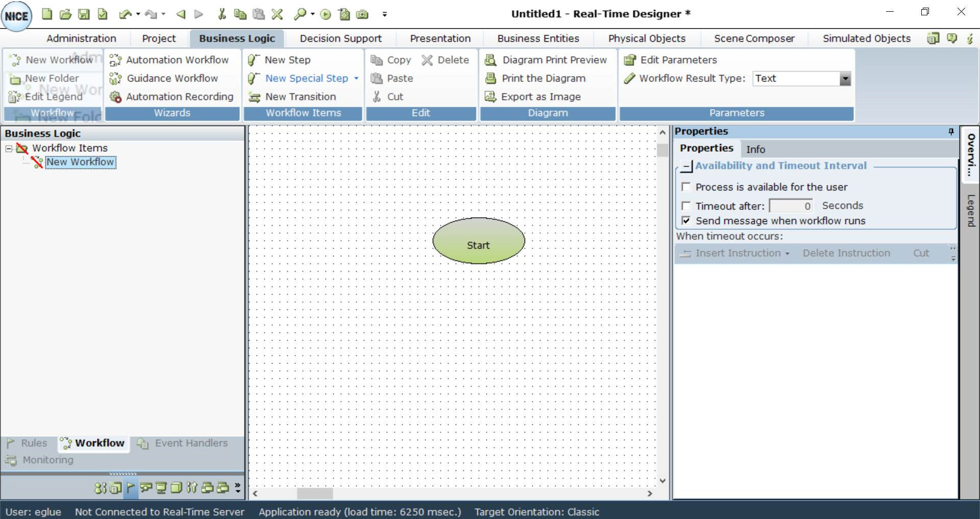Click the magnifier search icon in top toolbar
The image size is (980, 519).
click(x=300, y=14)
